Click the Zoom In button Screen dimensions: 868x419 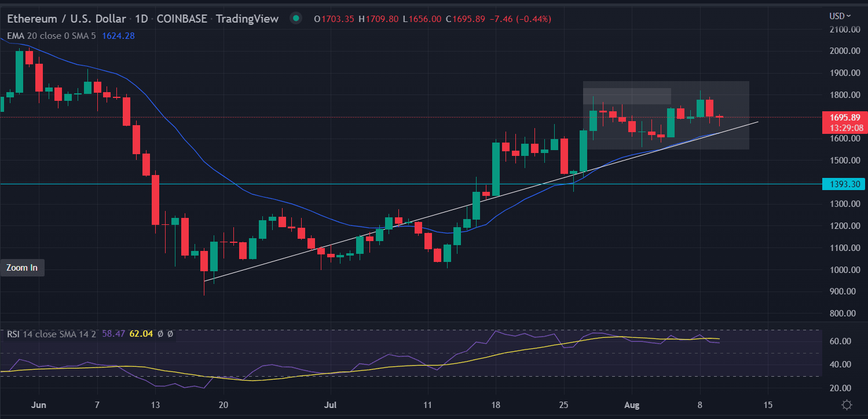coord(22,268)
